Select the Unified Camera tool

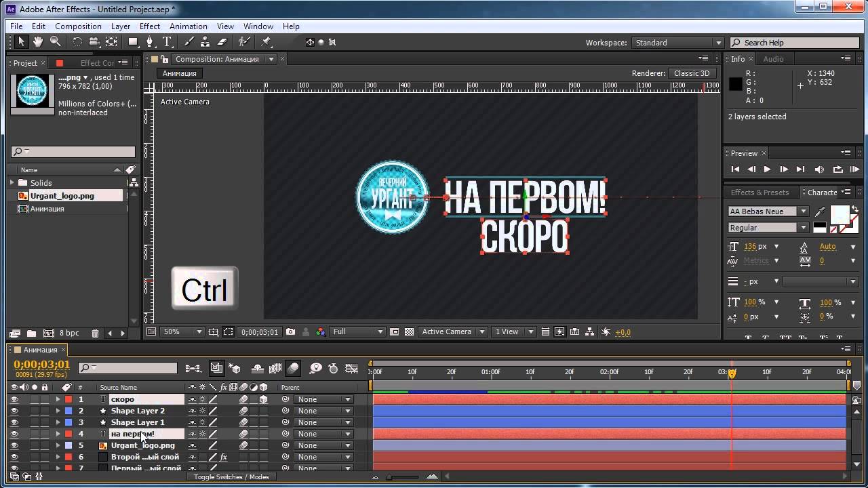94,42
